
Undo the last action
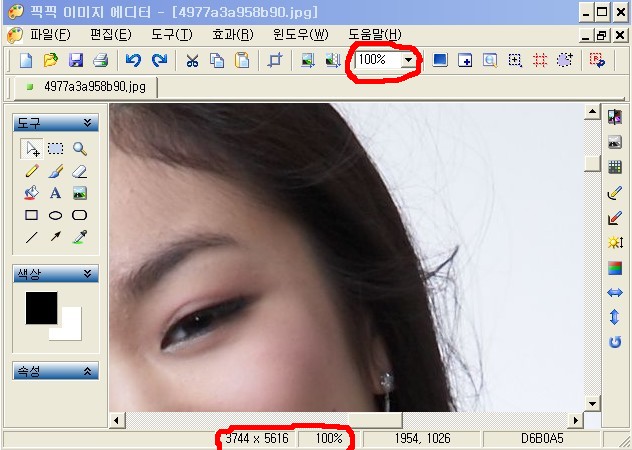(133, 61)
